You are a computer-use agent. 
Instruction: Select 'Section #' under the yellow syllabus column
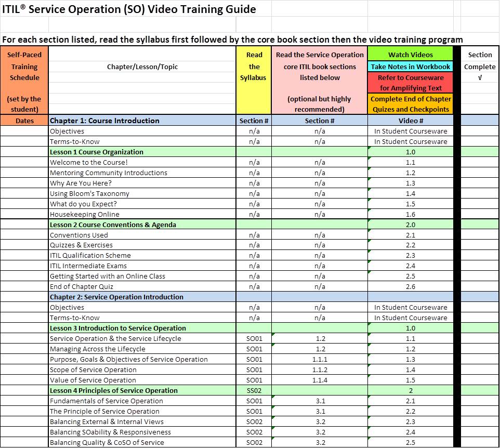coord(254,121)
